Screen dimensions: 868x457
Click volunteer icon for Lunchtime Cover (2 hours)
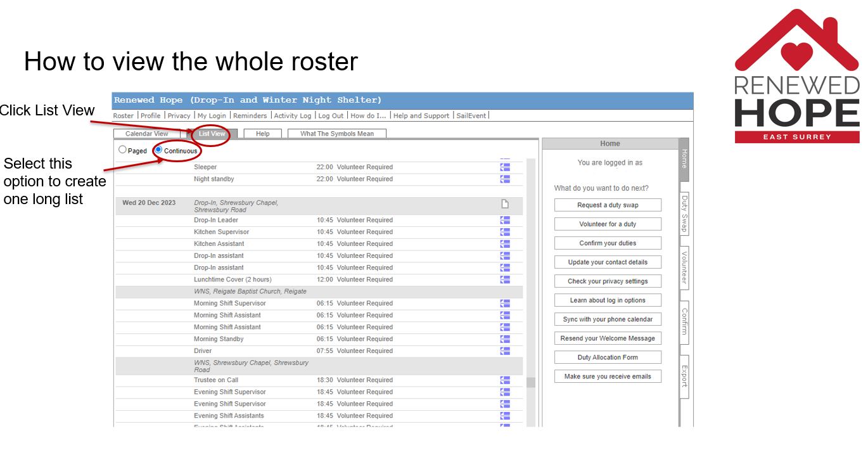tap(505, 280)
